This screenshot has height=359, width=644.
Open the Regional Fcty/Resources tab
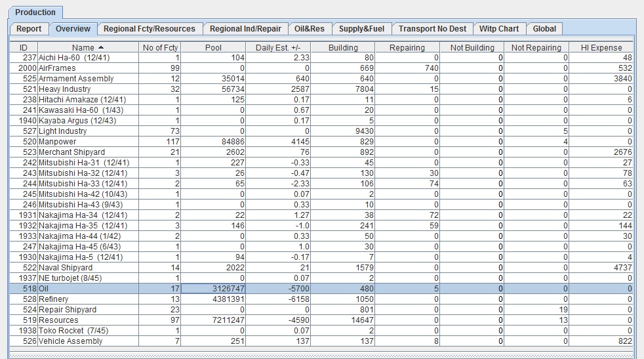[150, 29]
